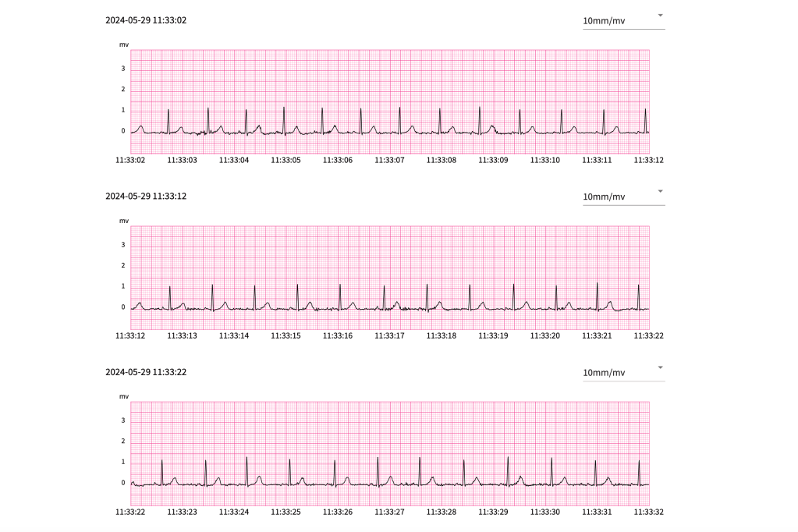Click the 11:33:20 time axis label
The image size is (798, 532).
545,335
